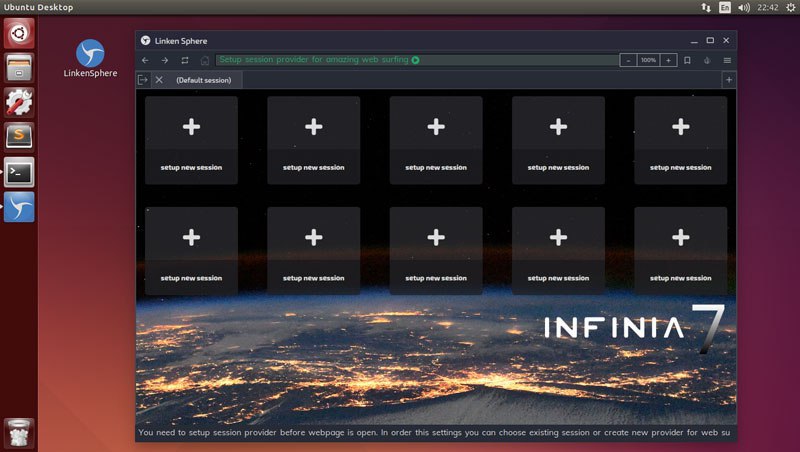Add a new tab with the plus button
The height and width of the screenshot is (452, 800).
[x=728, y=80]
